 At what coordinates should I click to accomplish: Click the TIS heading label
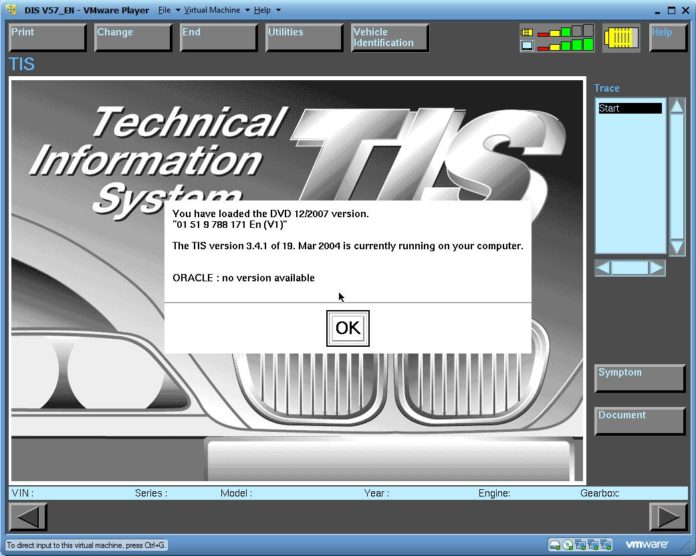click(22, 64)
